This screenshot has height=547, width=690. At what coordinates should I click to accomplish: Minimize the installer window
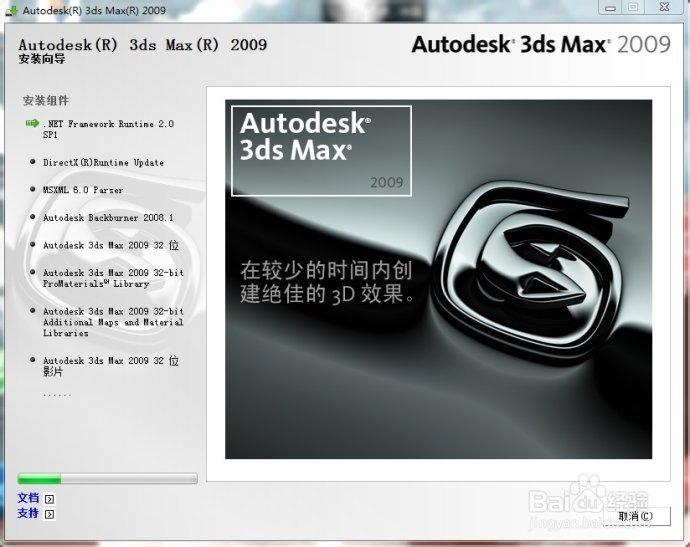coord(610,7)
